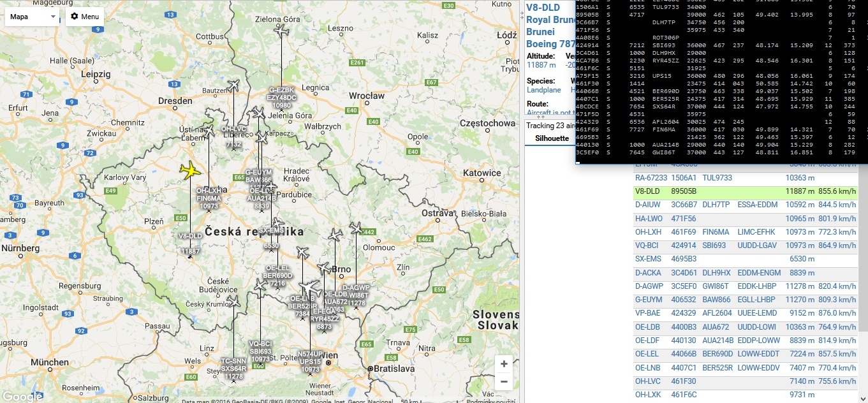Click the large white UPS15 aircraft icon
Screen dimensions: 868x403
[x=310, y=288]
